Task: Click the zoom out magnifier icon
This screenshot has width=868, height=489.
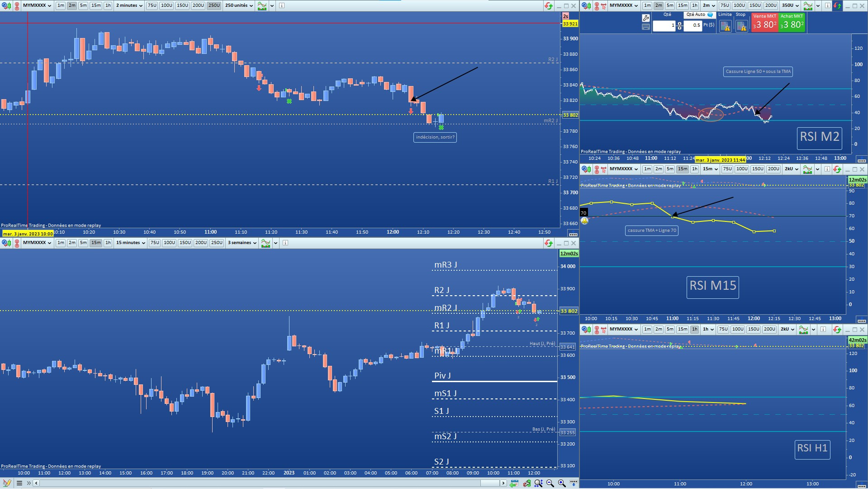Action: [550, 484]
